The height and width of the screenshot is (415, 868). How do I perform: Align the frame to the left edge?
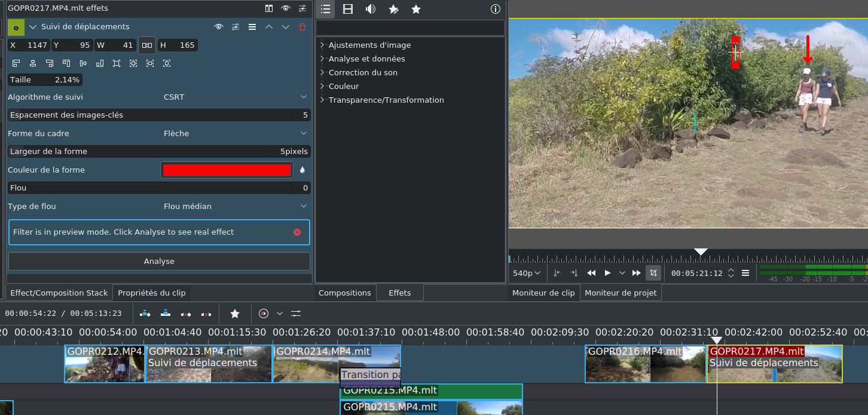coord(16,63)
